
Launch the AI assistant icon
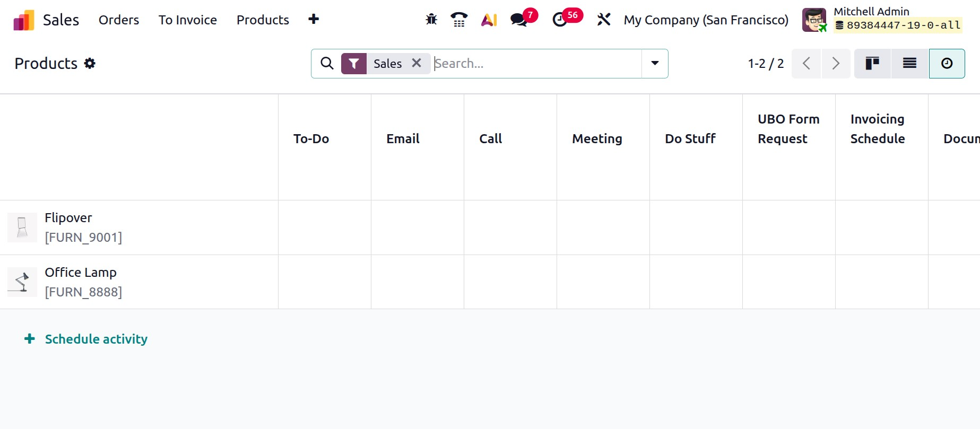pyautogui.click(x=489, y=20)
